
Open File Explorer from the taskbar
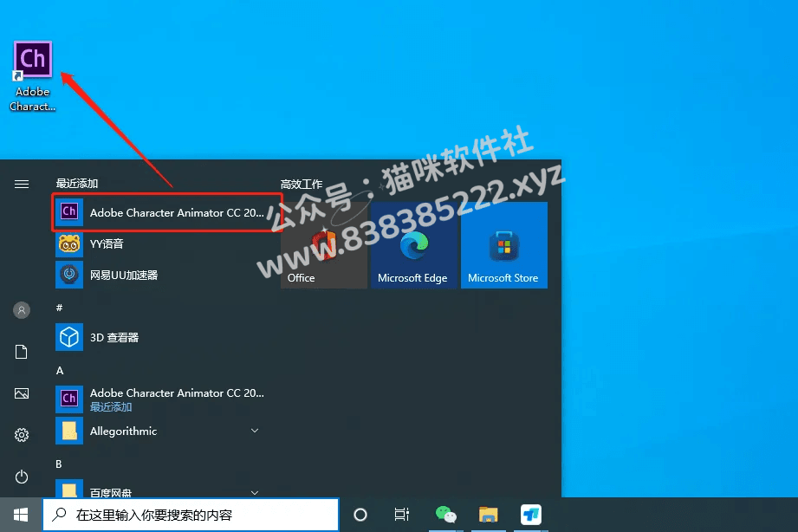tap(488, 515)
